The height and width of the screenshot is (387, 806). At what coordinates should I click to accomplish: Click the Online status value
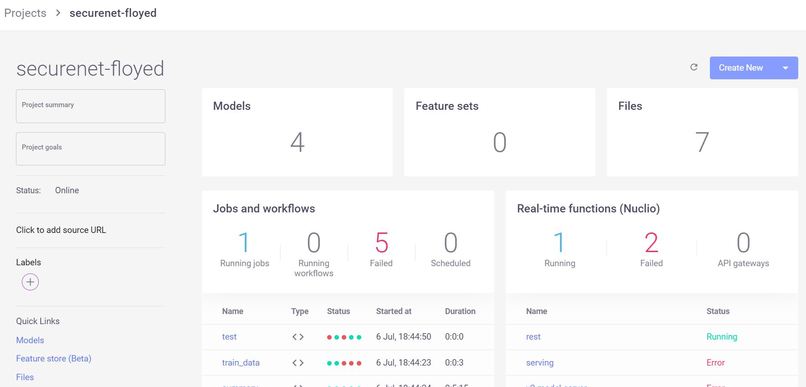click(x=67, y=190)
